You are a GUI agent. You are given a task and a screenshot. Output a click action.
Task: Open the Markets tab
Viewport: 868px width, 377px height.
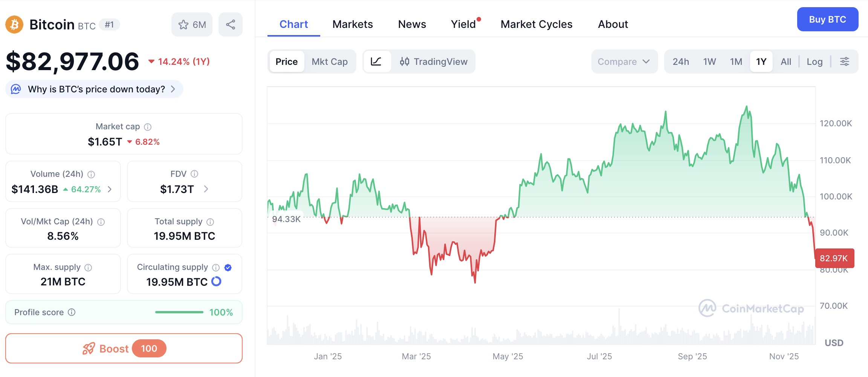pos(352,24)
